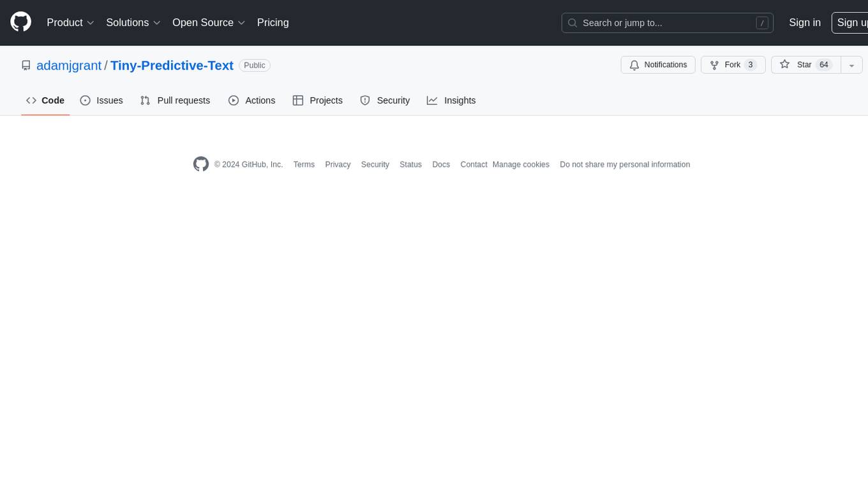This screenshot has width=868, height=488.
Task: Open the Docs footer link
Action: [441, 165]
